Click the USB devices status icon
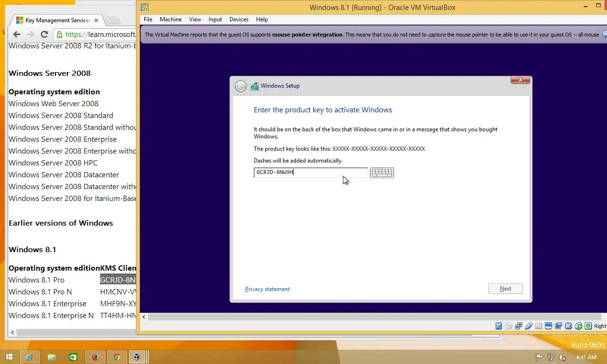 (x=529, y=326)
